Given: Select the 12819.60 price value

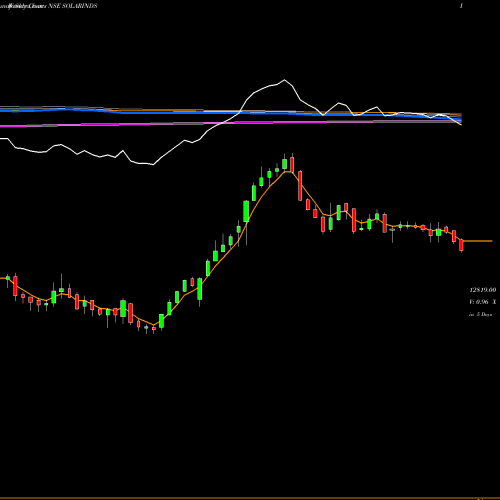Looking at the screenshot, I should 483,290.
